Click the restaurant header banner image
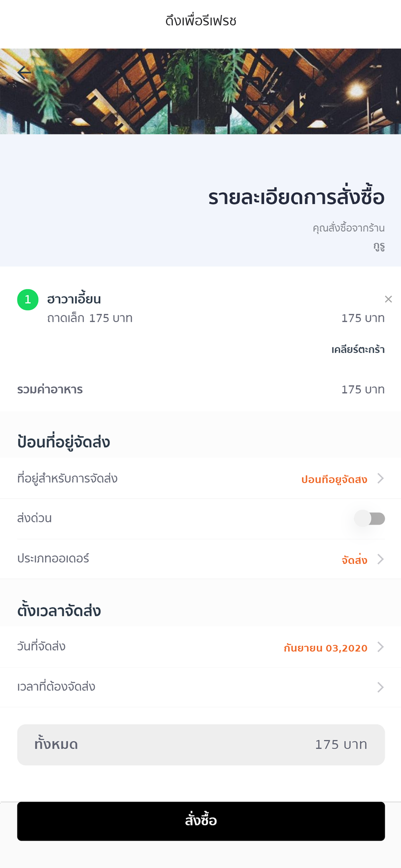Image resolution: width=401 pixels, height=868 pixels. [200, 91]
